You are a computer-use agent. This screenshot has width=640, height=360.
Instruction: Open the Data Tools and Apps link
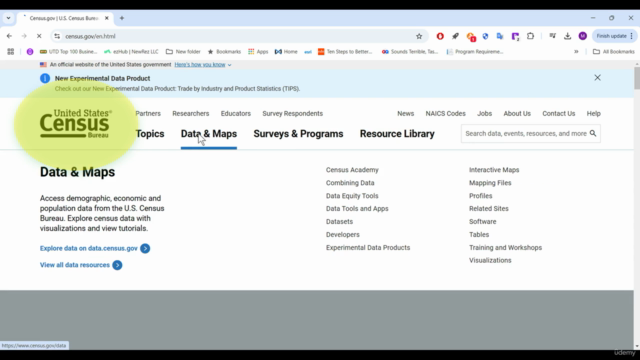[x=357, y=209]
